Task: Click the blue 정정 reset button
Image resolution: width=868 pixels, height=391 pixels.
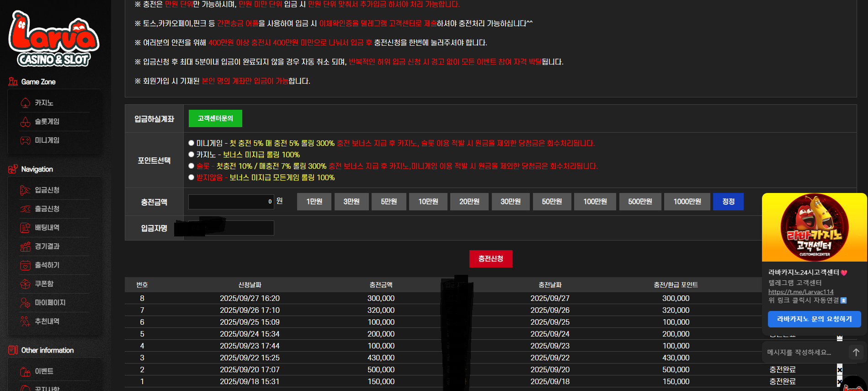Action: click(728, 202)
